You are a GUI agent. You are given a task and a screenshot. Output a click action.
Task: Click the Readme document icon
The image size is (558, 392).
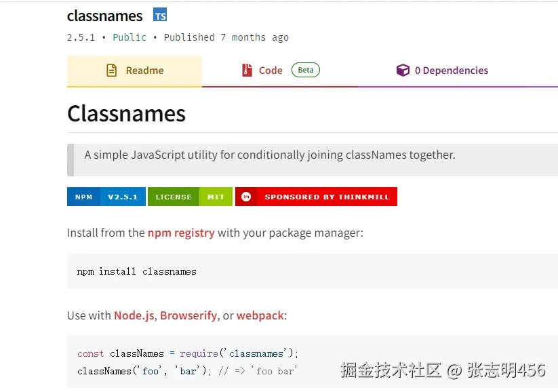(111, 70)
